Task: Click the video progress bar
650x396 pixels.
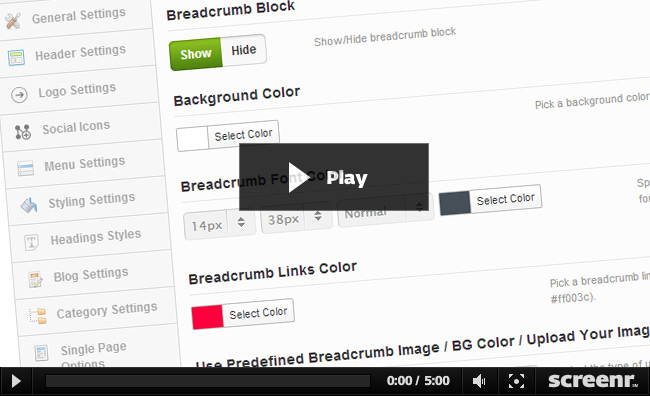Action: click(x=208, y=381)
